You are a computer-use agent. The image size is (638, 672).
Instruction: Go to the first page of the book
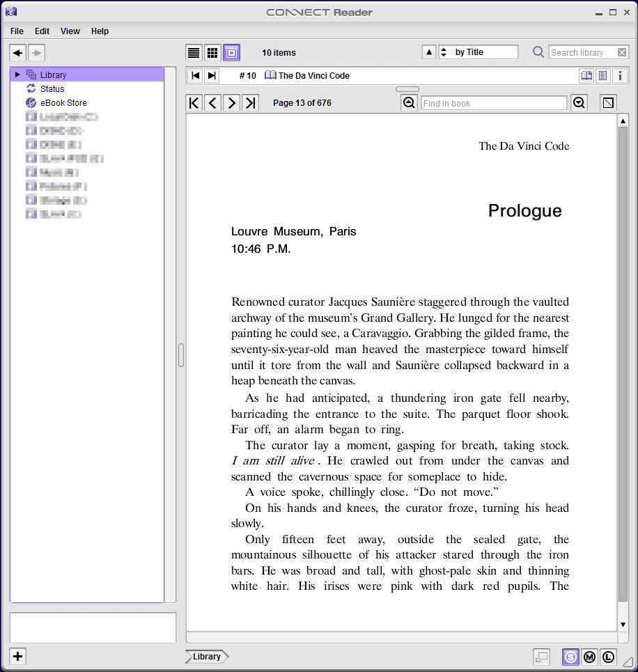[x=194, y=103]
